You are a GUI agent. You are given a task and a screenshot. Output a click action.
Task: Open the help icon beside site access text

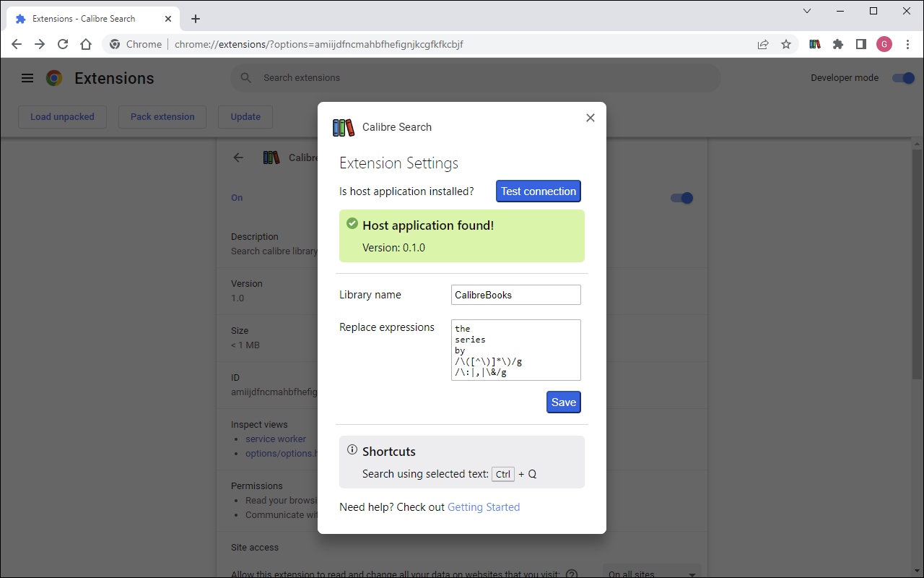pyautogui.click(x=572, y=574)
